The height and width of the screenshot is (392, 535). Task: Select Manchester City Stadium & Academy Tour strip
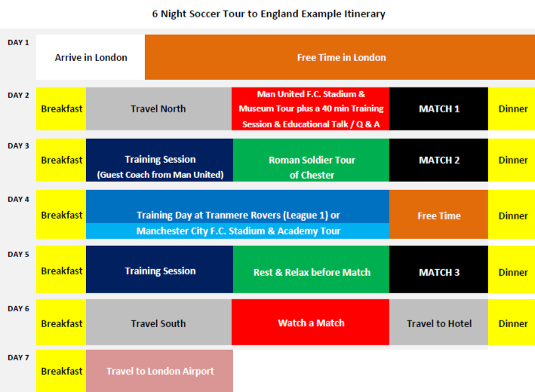238,231
